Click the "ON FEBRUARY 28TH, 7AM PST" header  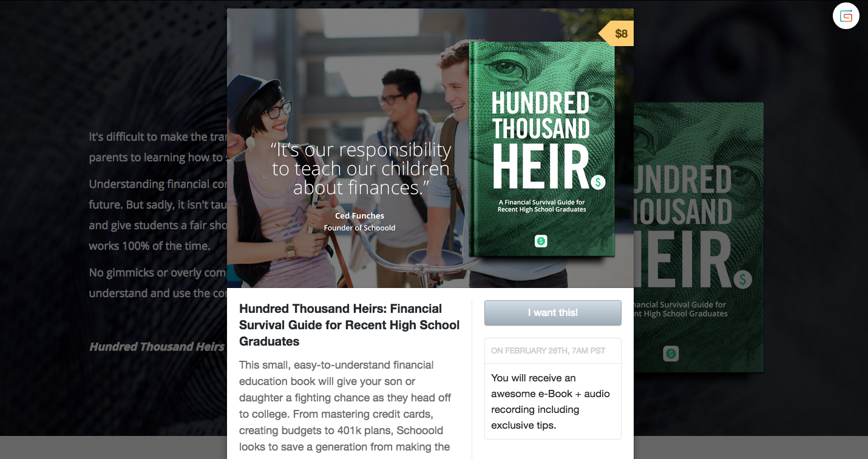pos(548,350)
